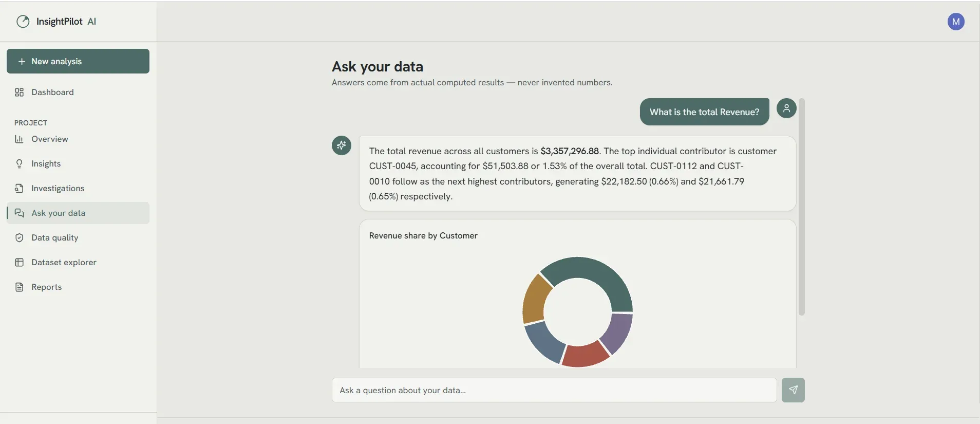Screen dimensions: 980x424
Task: Click the Data quality shield icon
Action: [20, 238]
